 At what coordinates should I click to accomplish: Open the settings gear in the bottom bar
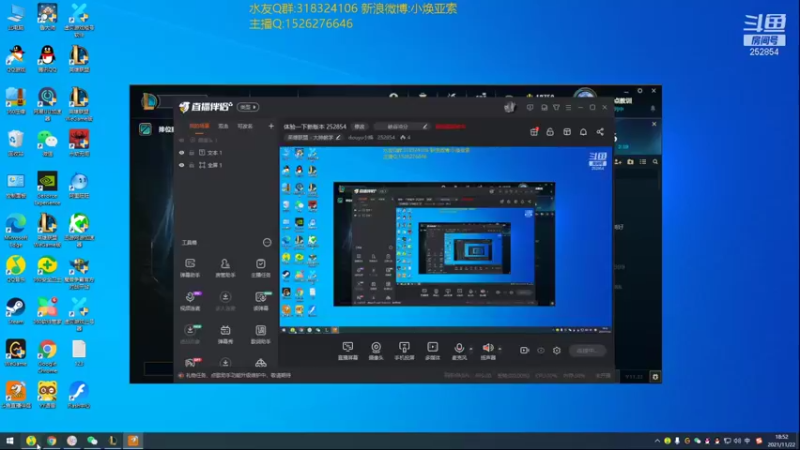point(557,351)
